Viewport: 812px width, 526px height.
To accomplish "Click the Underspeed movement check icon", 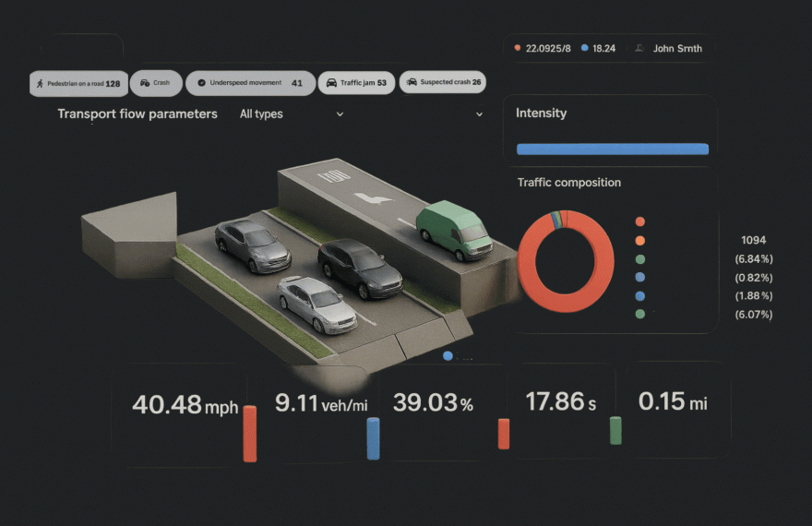I will [201, 83].
